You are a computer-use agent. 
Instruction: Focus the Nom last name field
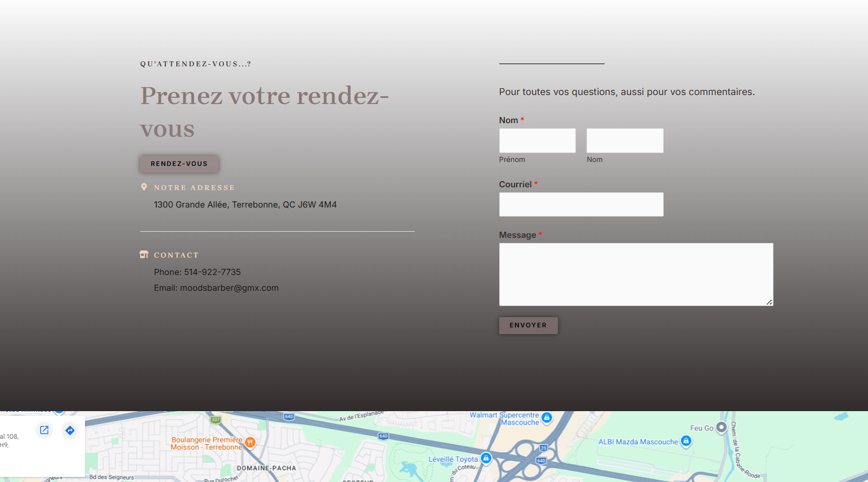tap(625, 141)
